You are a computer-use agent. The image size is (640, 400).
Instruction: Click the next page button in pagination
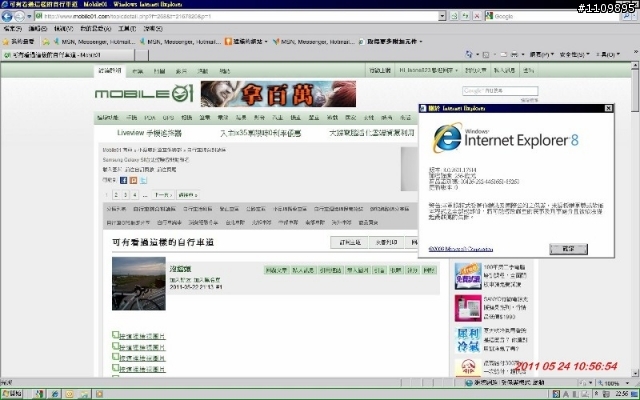click(x=163, y=195)
